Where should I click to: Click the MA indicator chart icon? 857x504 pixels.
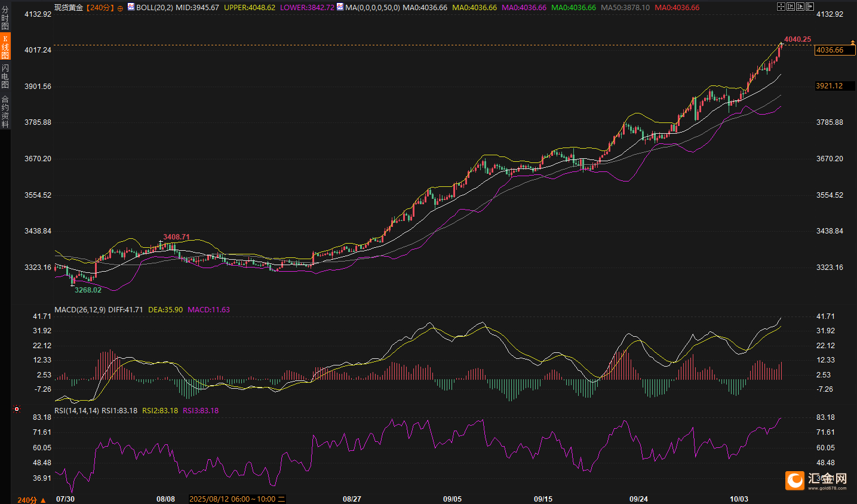tap(340, 7)
